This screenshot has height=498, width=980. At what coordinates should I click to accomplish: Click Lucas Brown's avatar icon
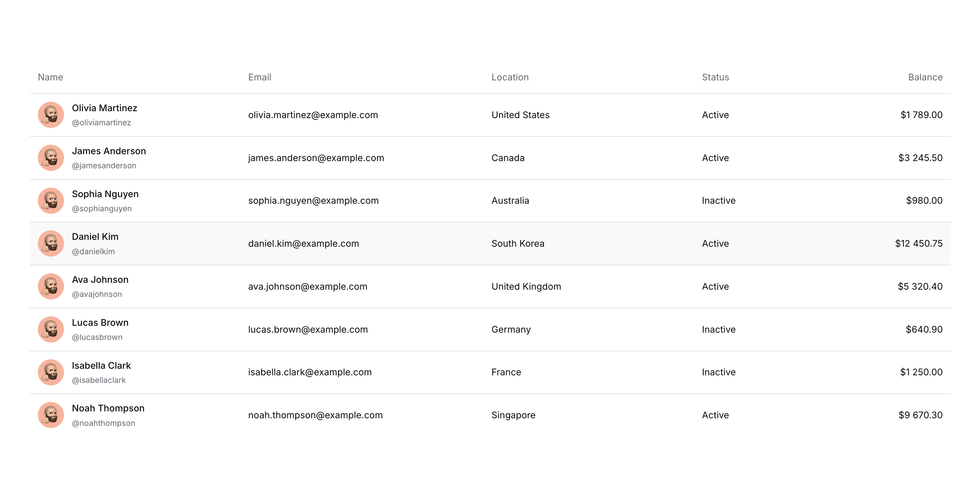51,329
